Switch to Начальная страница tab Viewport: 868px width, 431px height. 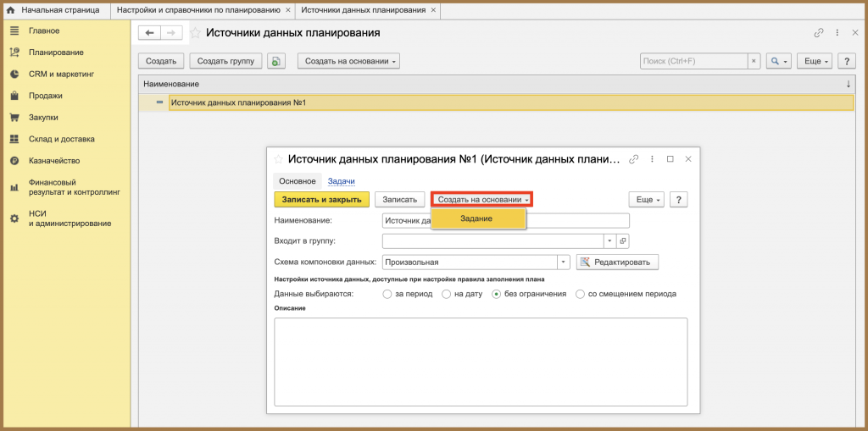(x=55, y=10)
